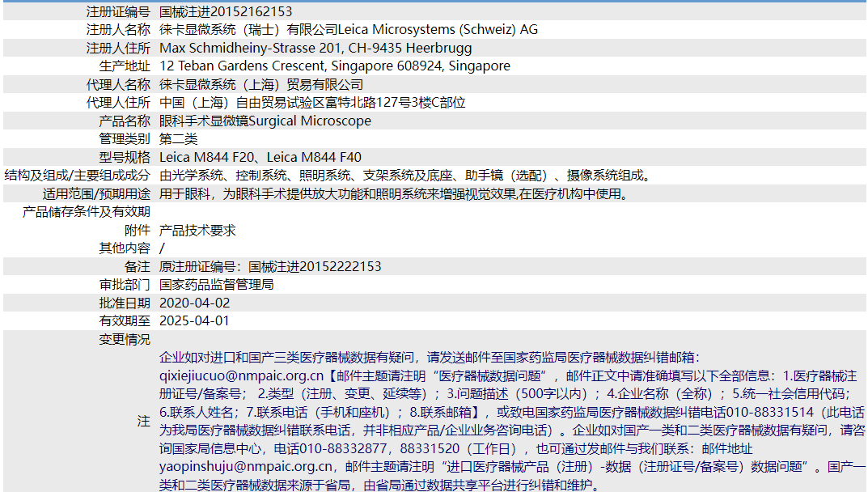Click the 备注 label

(x=138, y=266)
